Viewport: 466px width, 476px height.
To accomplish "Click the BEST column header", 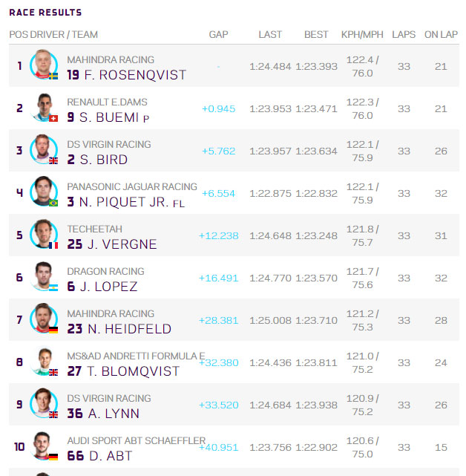I will (x=316, y=35).
